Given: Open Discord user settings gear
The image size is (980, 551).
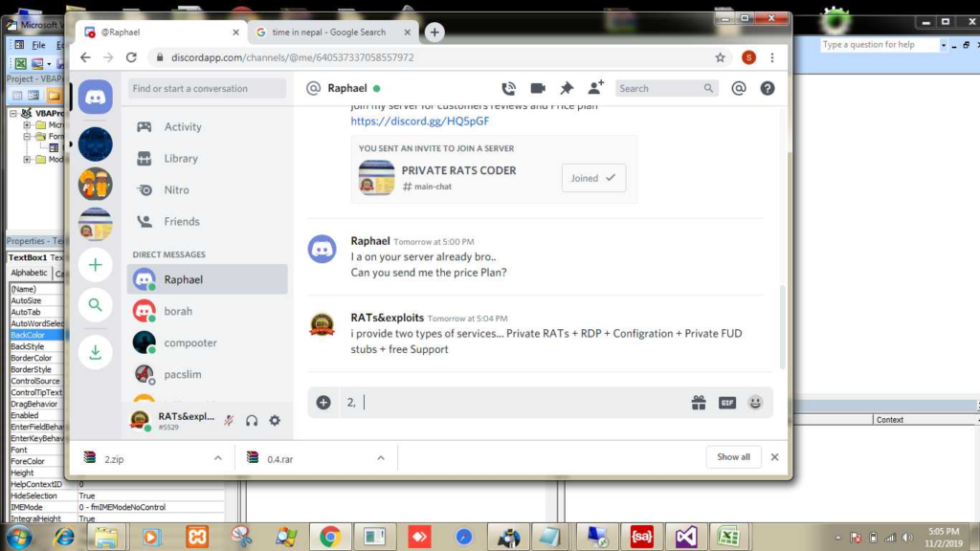Looking at the screenshot, I should tap(275, 421).
